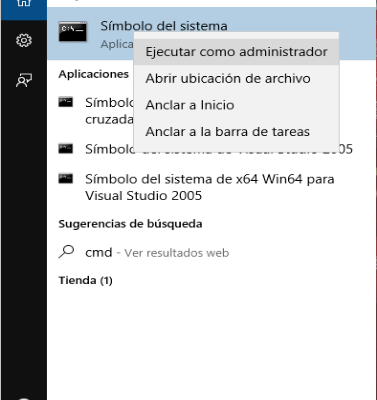Click the console icon of the result ending '2005'

[x=66, y=148]
